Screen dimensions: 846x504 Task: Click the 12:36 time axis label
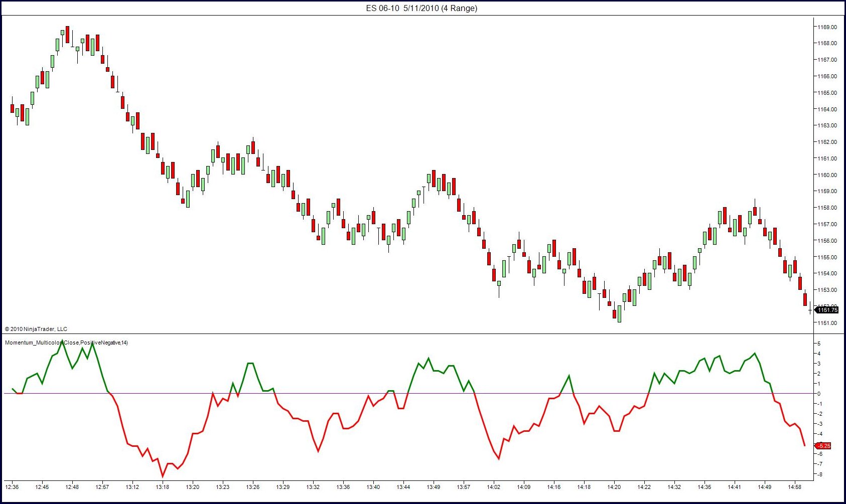click(x=12, y=487)
